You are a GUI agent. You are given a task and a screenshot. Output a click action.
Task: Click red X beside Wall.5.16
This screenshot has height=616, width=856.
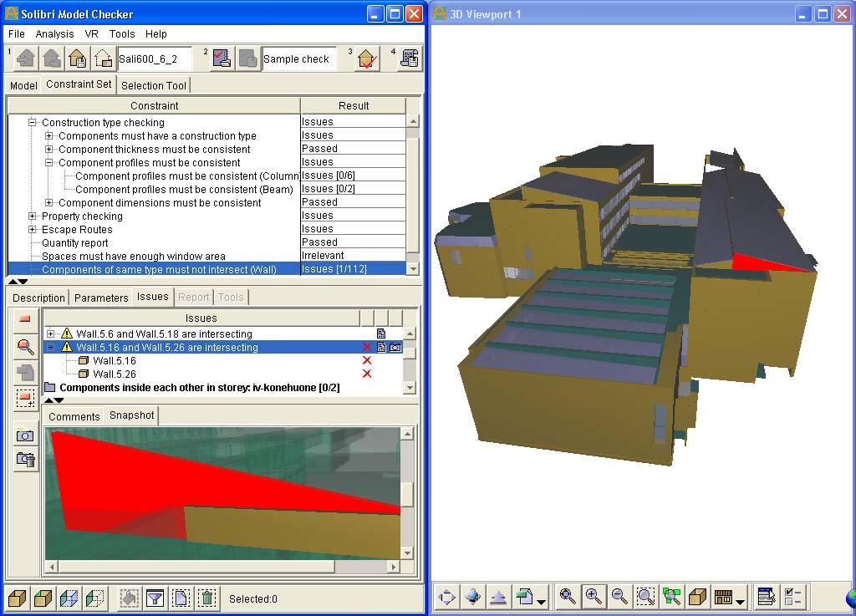click(367, 360)
